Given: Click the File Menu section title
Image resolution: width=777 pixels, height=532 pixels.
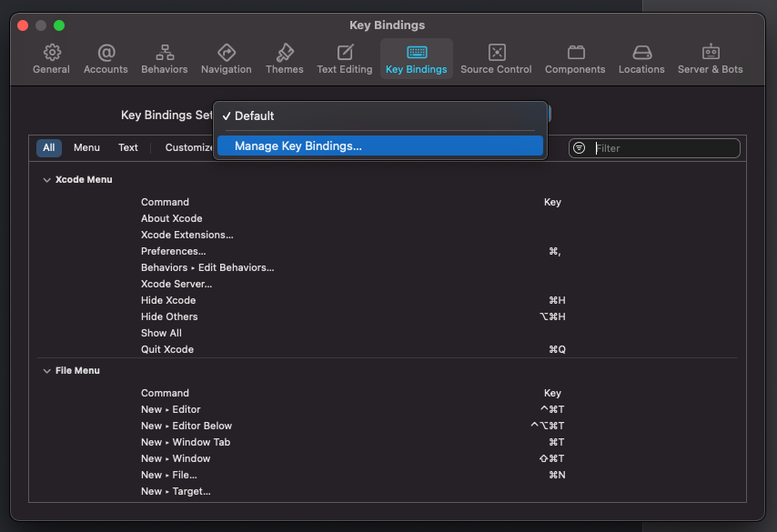Looking at the screenshot, I should pos(77,370).
